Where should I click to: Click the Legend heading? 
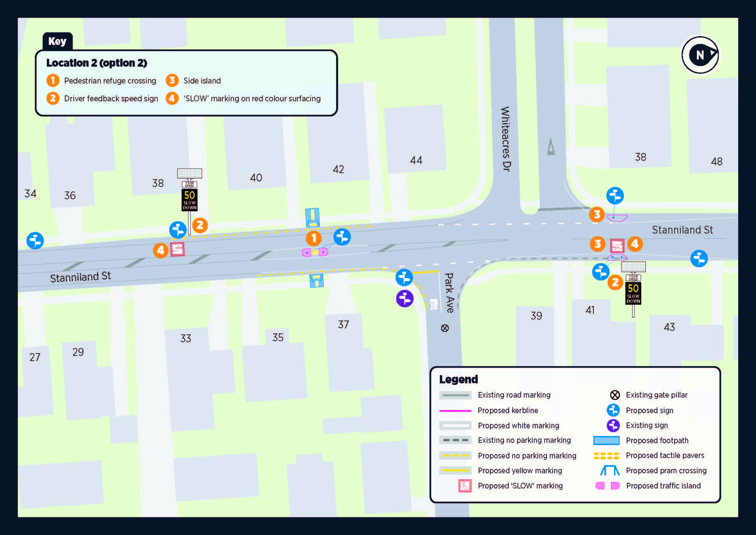click(x=458, y=379)
